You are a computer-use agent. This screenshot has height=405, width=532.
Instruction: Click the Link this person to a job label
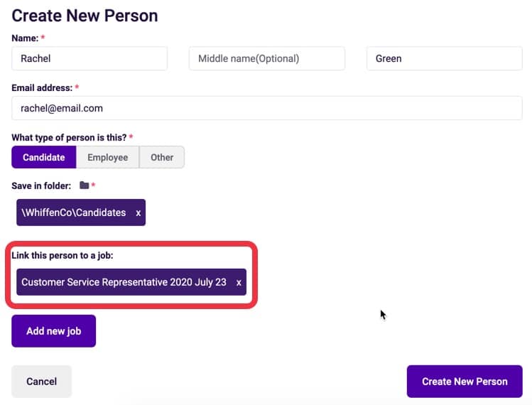[63, 255]
